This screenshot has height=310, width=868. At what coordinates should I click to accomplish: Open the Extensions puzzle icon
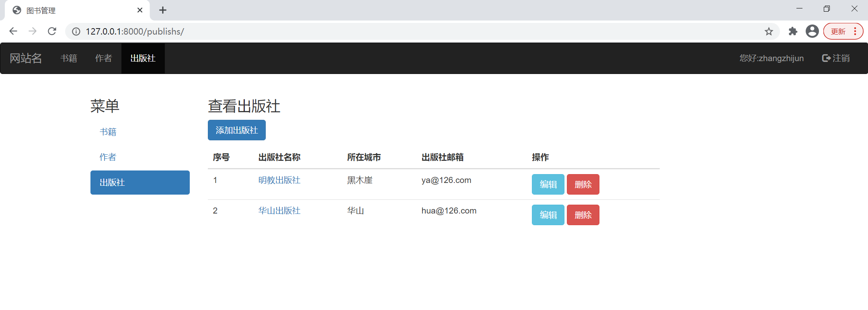click(x=793, y=31)
